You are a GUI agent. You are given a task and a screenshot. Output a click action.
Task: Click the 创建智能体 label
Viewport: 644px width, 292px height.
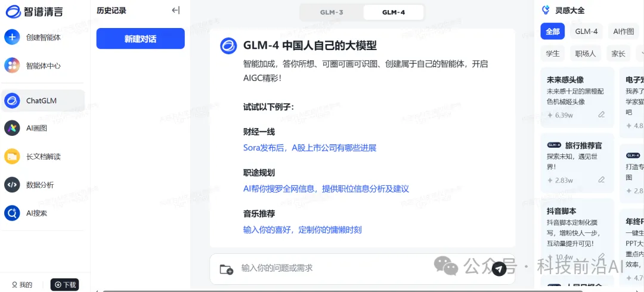pyautogui.click(x=44, y=38)
